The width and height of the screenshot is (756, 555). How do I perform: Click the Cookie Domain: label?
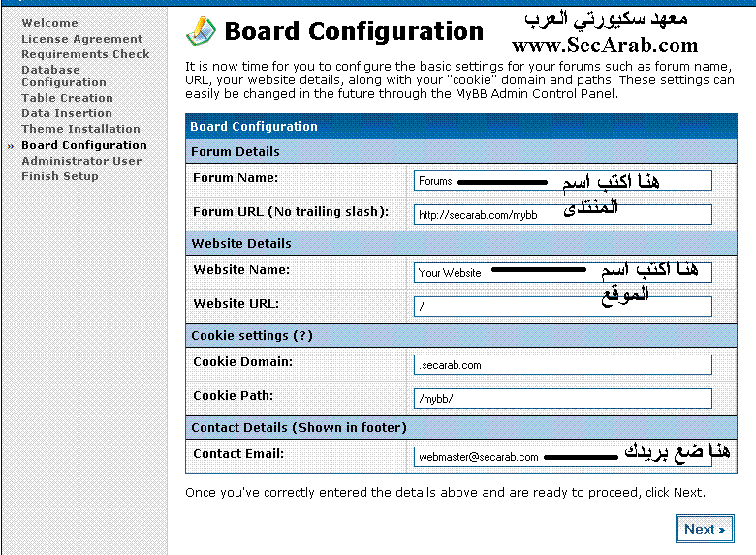click(243, 361)
